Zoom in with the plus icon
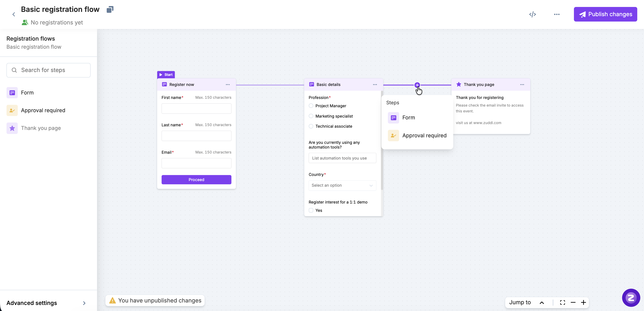The width and height of the screenshot is (644, 311). pos(584,302)
